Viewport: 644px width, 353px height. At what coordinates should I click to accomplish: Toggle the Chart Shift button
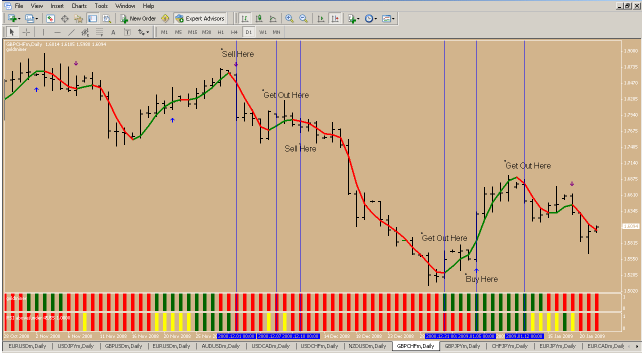[x=335, y=18]
